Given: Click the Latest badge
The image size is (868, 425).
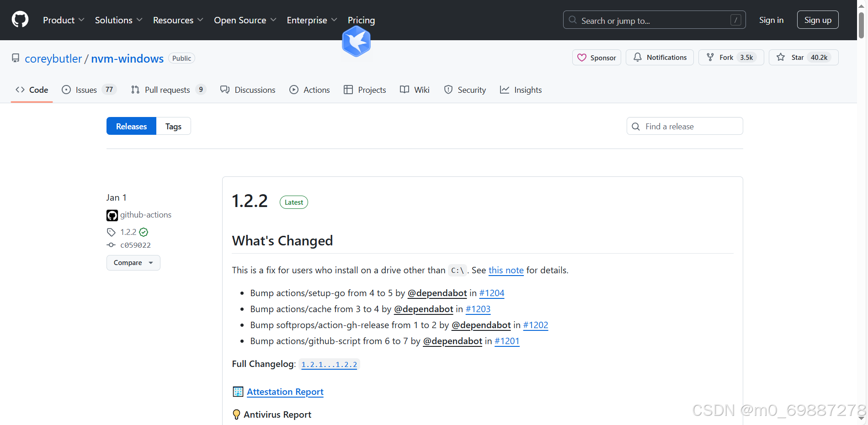Looking at the screenshot, I should 294,202.
